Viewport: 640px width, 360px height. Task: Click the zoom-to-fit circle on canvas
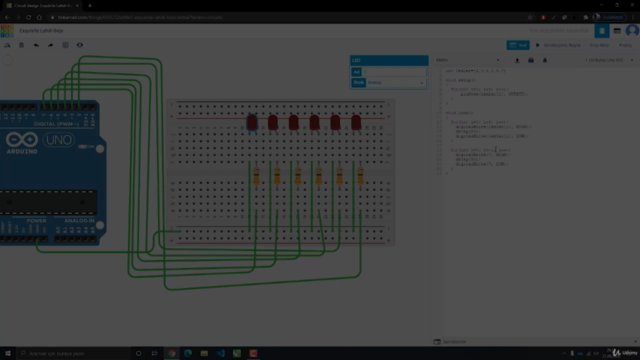[x=7, y=60]
